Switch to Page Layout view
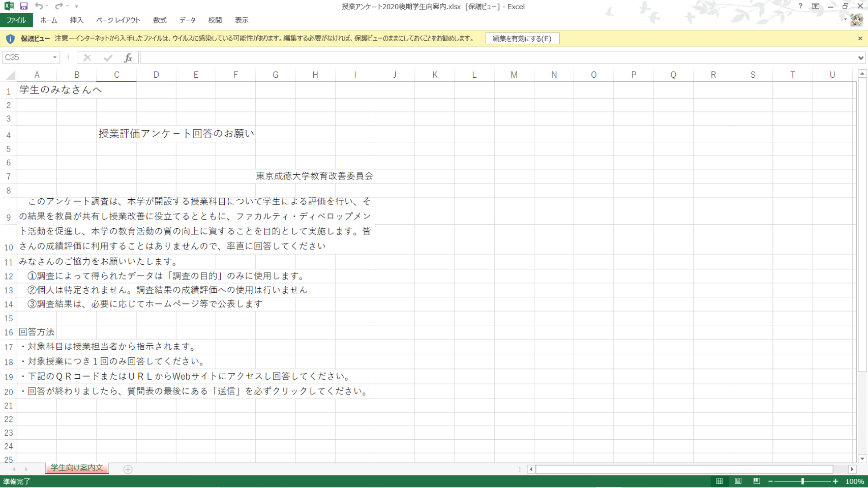This screenshot has width=868, height=488. tap(738, 481)
